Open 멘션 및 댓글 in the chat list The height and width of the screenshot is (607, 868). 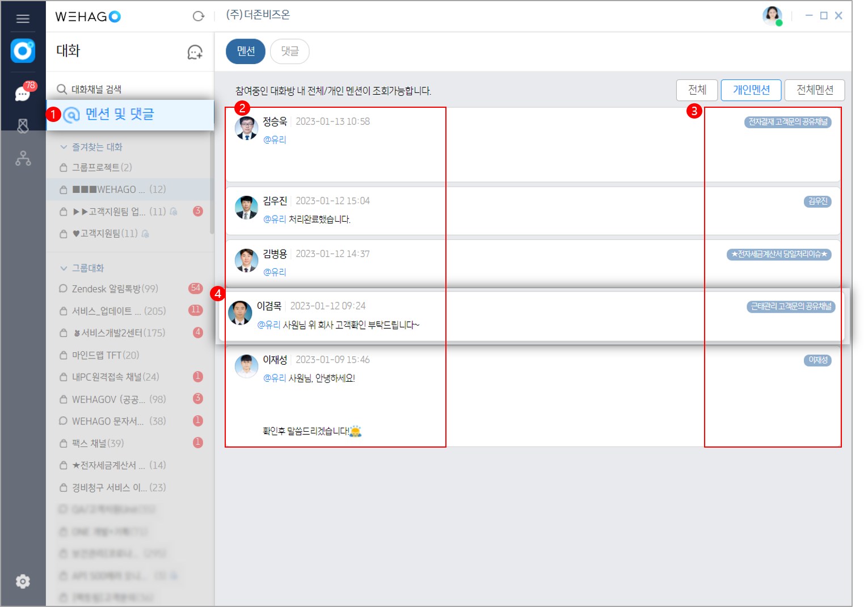coord(120,115)
